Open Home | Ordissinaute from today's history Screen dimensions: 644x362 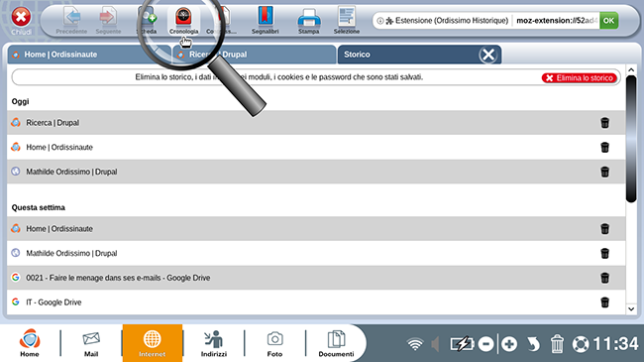pyautogui.click(x=59, y=147)
